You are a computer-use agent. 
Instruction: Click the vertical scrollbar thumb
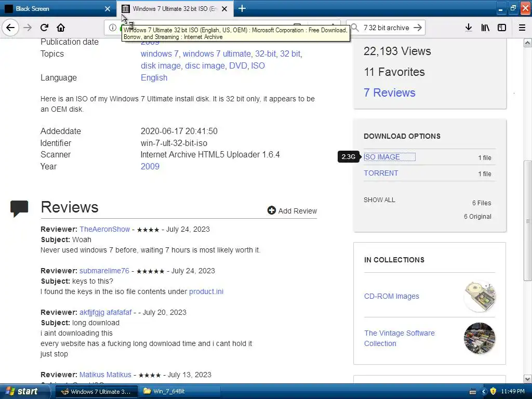[527, 220]
